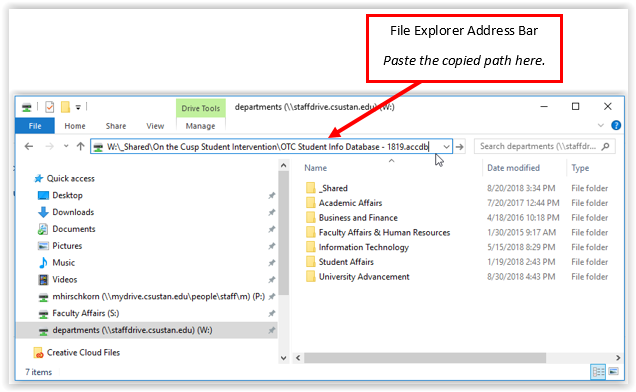Select Faculty Affairs & Human Resources folder
Image resolution: width=636 pixels, height=392 pixels.
tap(385, 233)
